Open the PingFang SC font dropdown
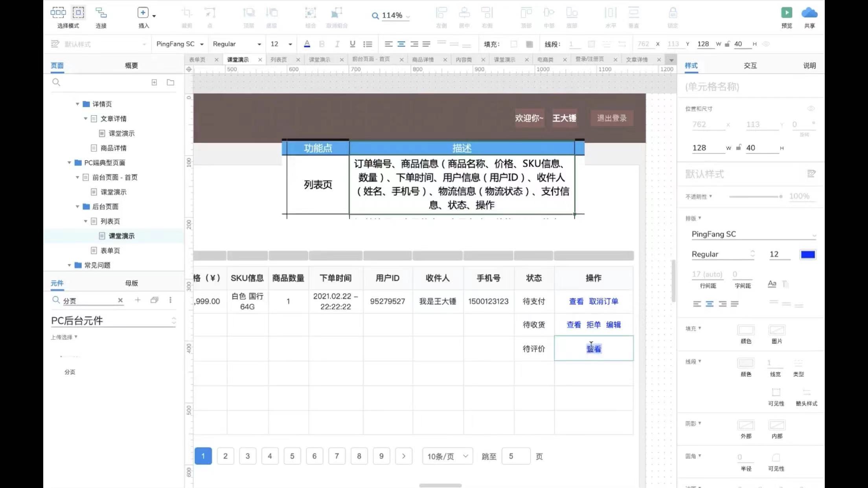The image size is (868, 488). [180, 44]
